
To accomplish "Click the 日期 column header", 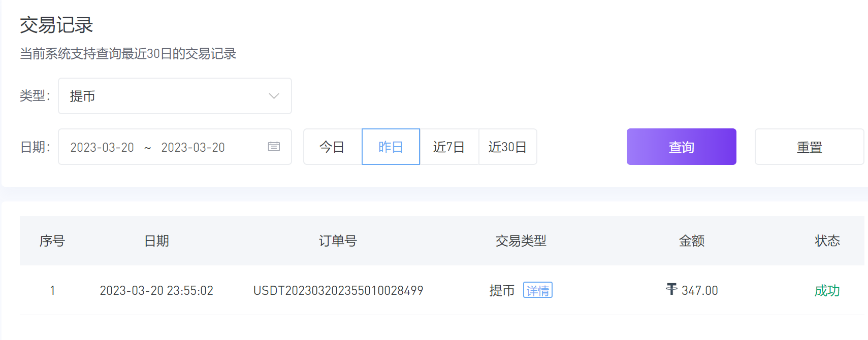I will pos(156,241).
